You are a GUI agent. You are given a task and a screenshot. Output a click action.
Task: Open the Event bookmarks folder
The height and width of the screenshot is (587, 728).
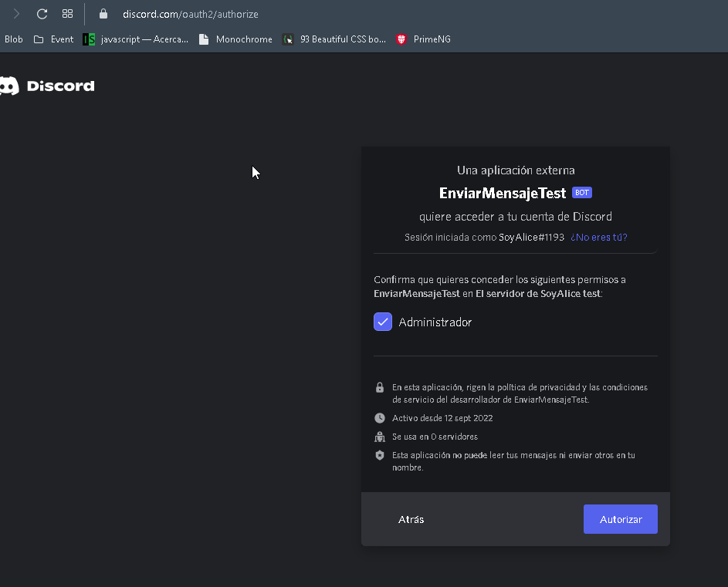point(52,39)
